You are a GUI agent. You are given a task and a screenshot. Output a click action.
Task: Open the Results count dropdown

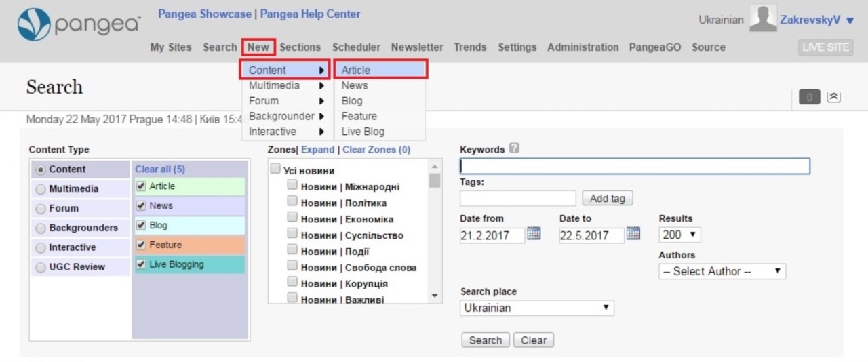(679, 235)
